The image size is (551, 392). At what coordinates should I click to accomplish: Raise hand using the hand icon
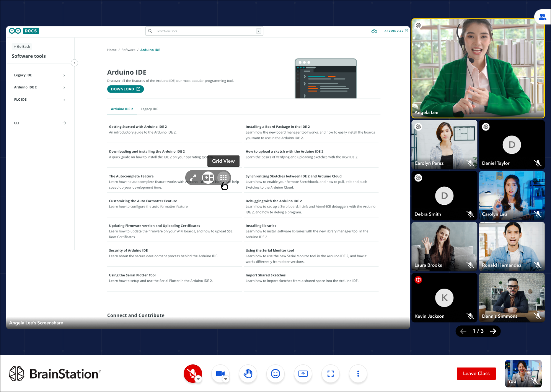tap(248, 373)
